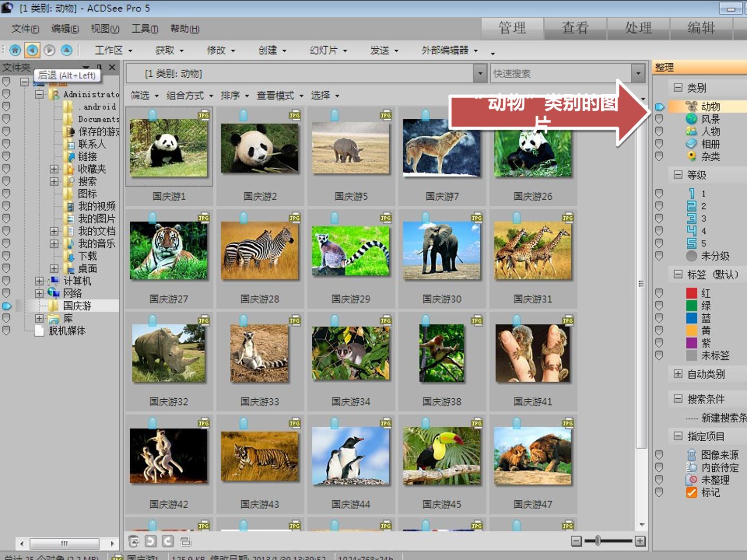The image size is (747, 560).
Task: Click the Up folder navigation icon
Action: click(x=66, y=50)
